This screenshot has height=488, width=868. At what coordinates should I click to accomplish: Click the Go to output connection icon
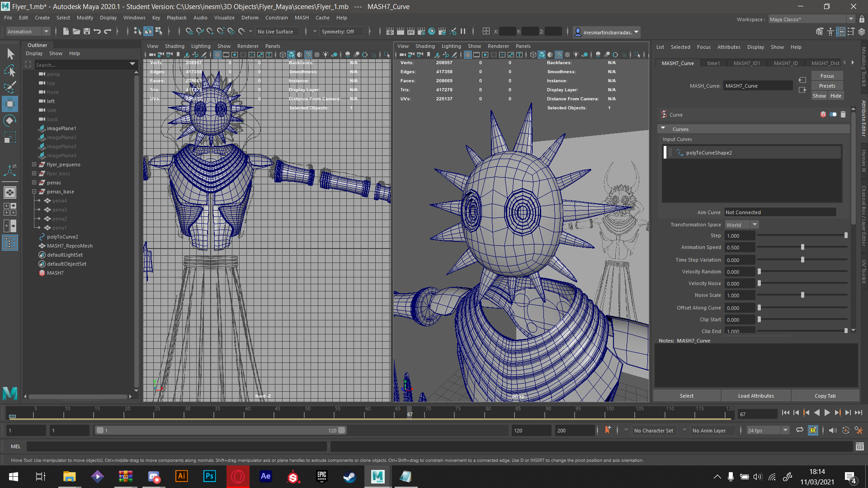[x=802, y=90]
